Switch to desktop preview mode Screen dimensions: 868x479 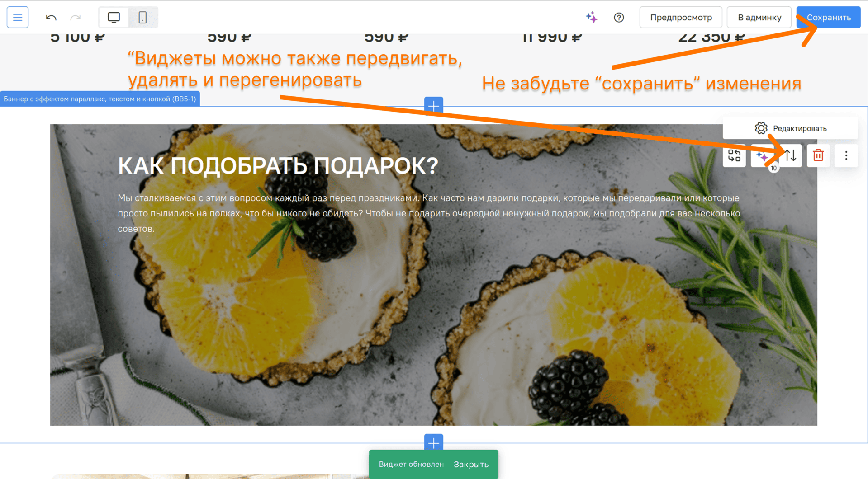(114, 18)
